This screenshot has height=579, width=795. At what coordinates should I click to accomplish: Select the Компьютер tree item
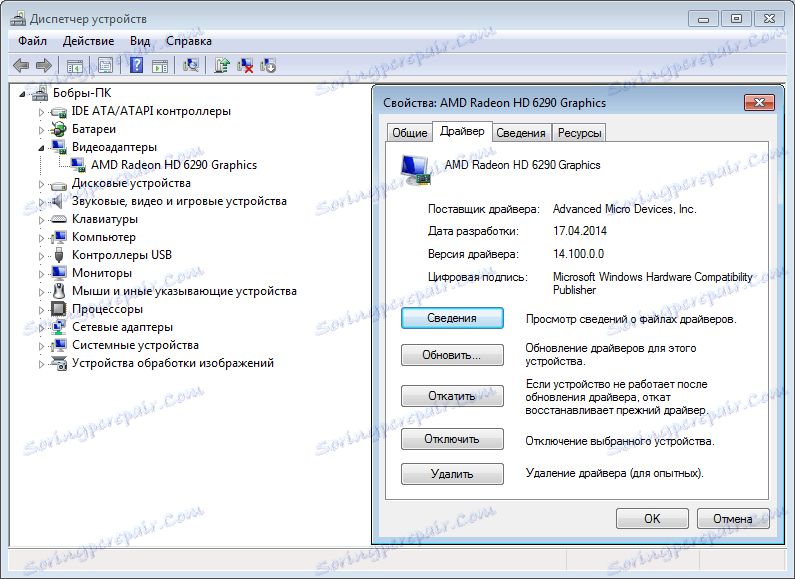tap(104, 237)
